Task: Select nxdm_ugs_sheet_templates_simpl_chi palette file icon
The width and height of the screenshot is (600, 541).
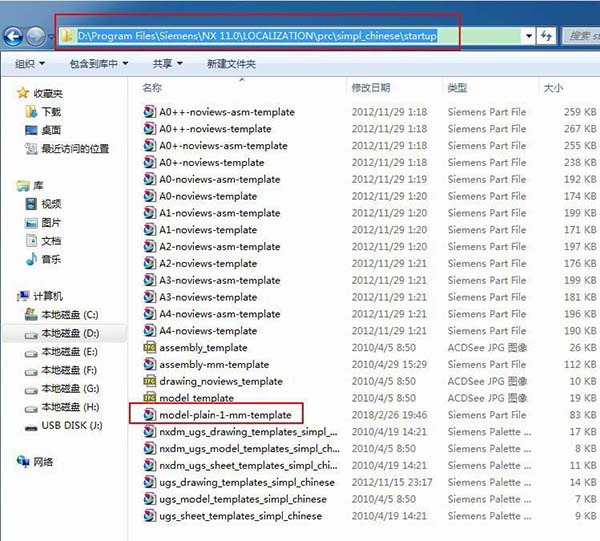Action: tap(150, 465)
